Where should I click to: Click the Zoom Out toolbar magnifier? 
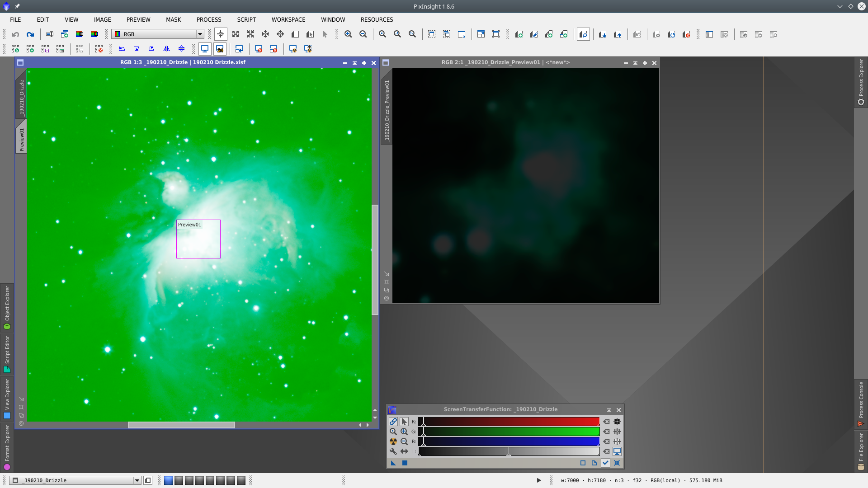(363, 34)
